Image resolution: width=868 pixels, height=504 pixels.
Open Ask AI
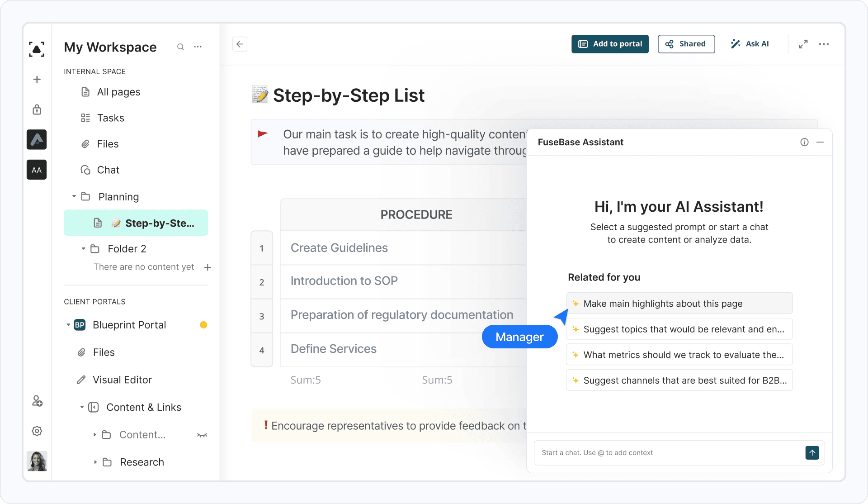[750, 43]
